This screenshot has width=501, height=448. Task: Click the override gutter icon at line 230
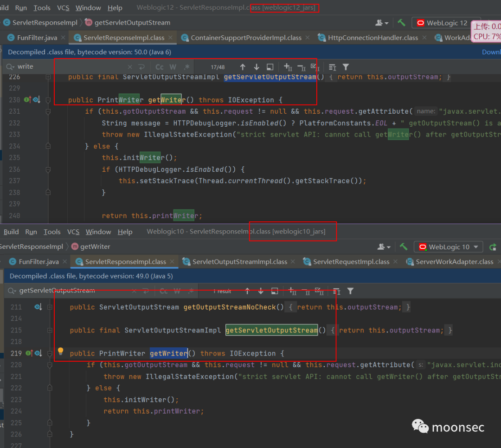pos(27,99)
